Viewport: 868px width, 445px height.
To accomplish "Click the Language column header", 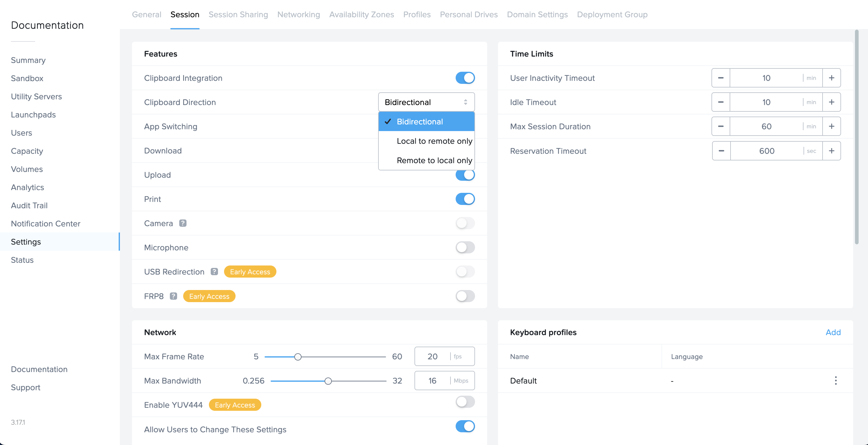I will pyautogui.click(x=687, y=356).
